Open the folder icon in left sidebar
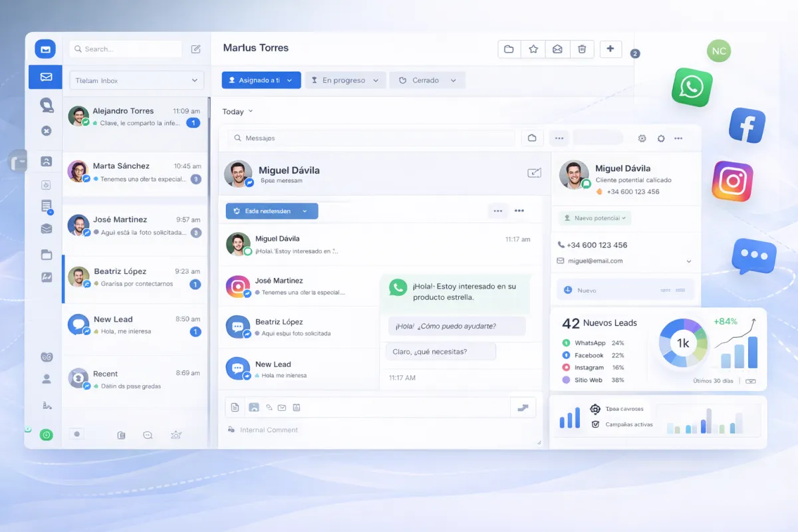This screenshot has height=532, width=798. click(x=47, y=254)
